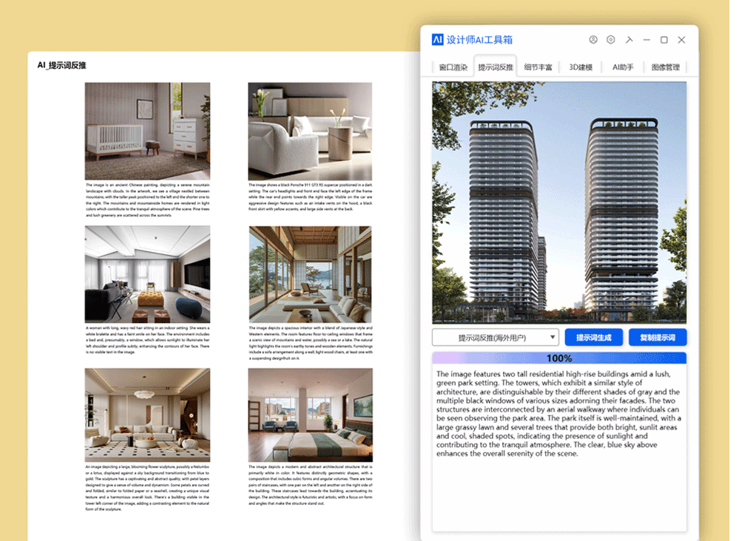
Task: Maximize the 设计师AI工具箱 window
Action: pyautogui.click(x=664, y=39)
